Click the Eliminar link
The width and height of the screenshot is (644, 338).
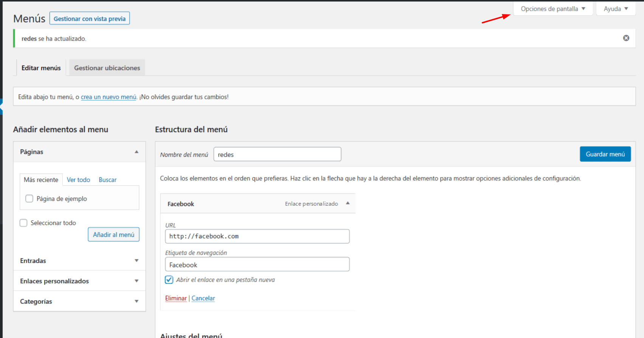pyautogui.click(x=176, y=298)
